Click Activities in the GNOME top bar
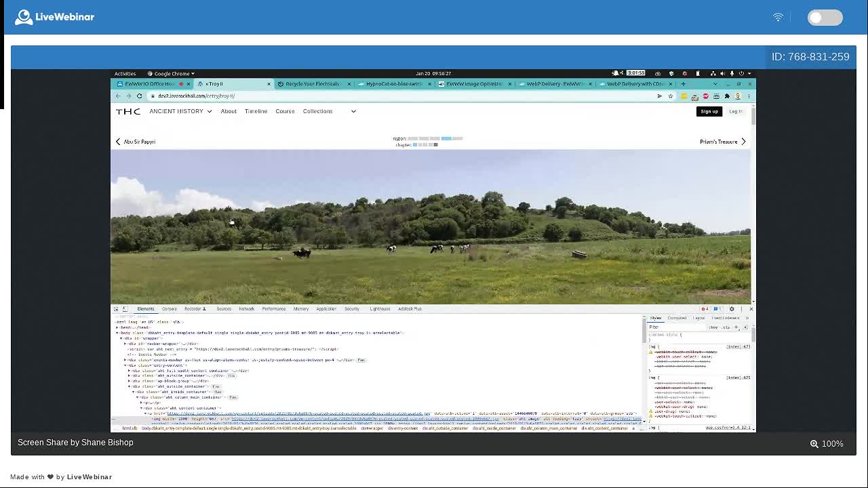The image size is (868, 488). click(125, 73)
